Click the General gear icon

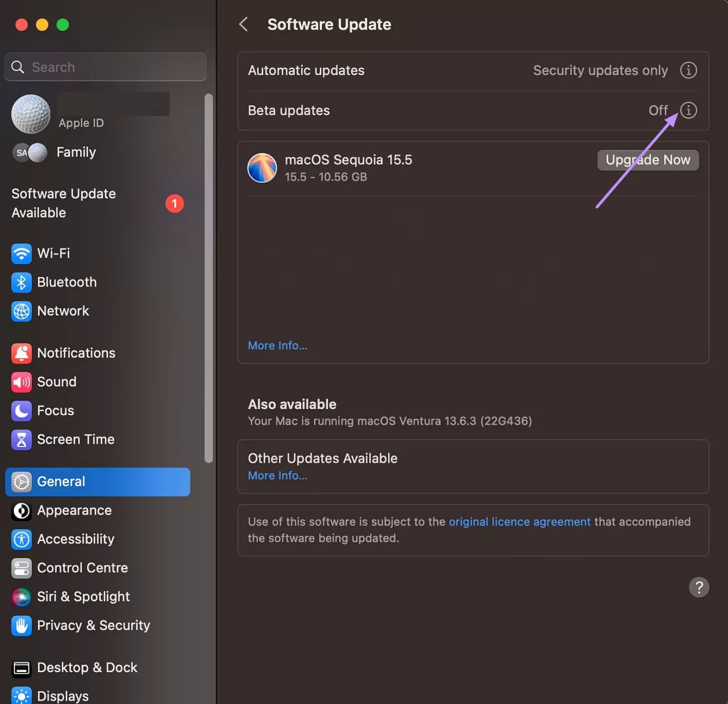21,482
